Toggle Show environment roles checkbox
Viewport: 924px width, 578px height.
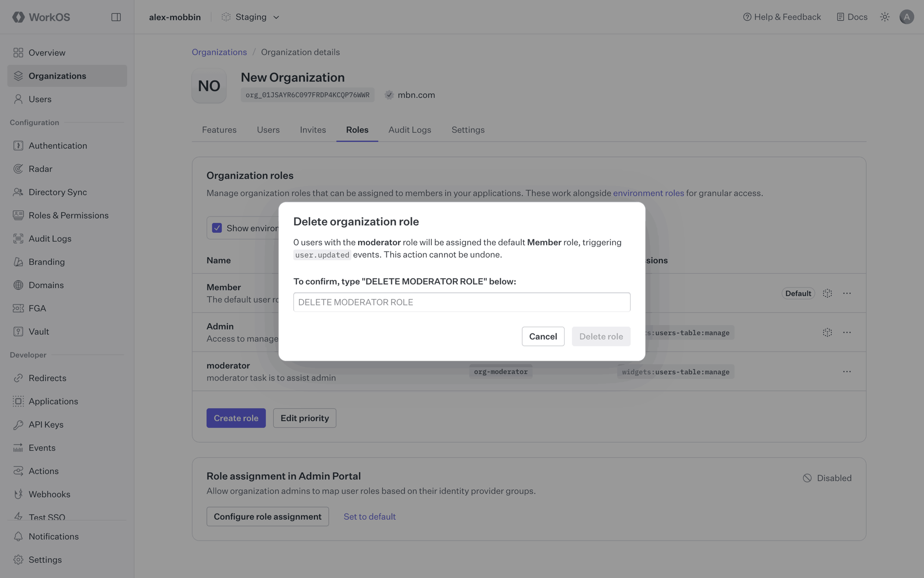pos(217,228)
